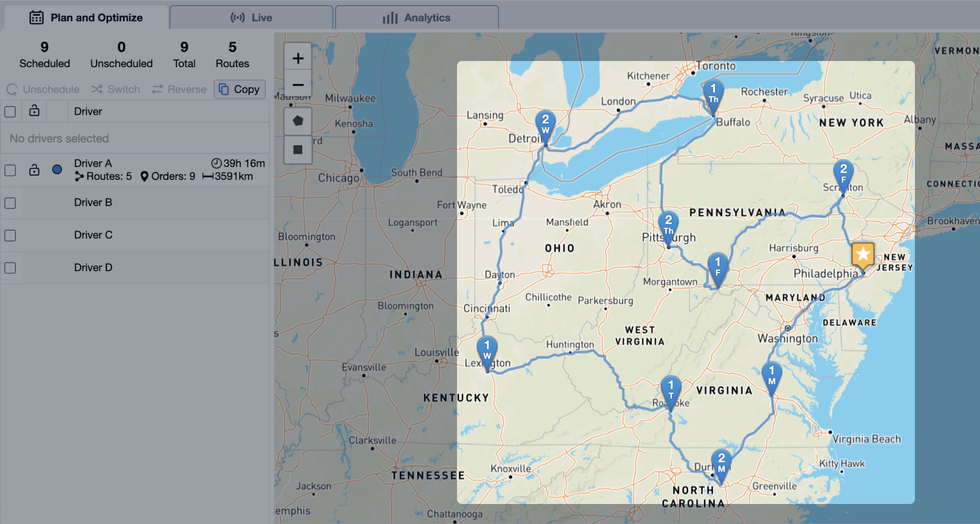Check the checkbox for Driver A

[10, 170]
